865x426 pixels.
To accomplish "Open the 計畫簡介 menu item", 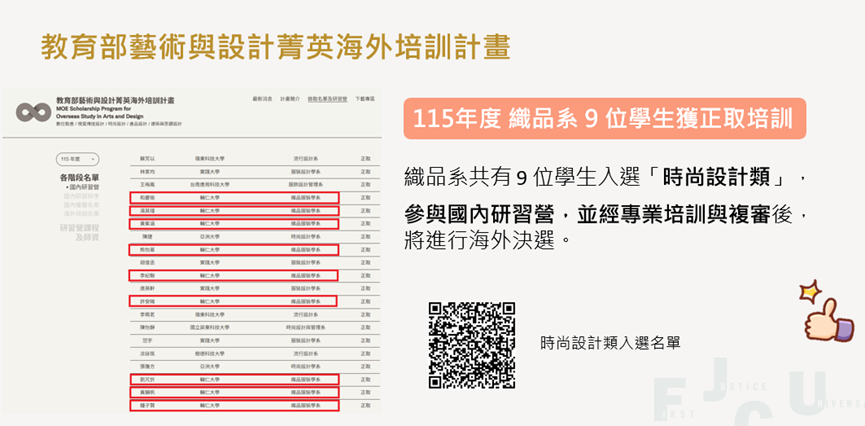I will (289, 99).
